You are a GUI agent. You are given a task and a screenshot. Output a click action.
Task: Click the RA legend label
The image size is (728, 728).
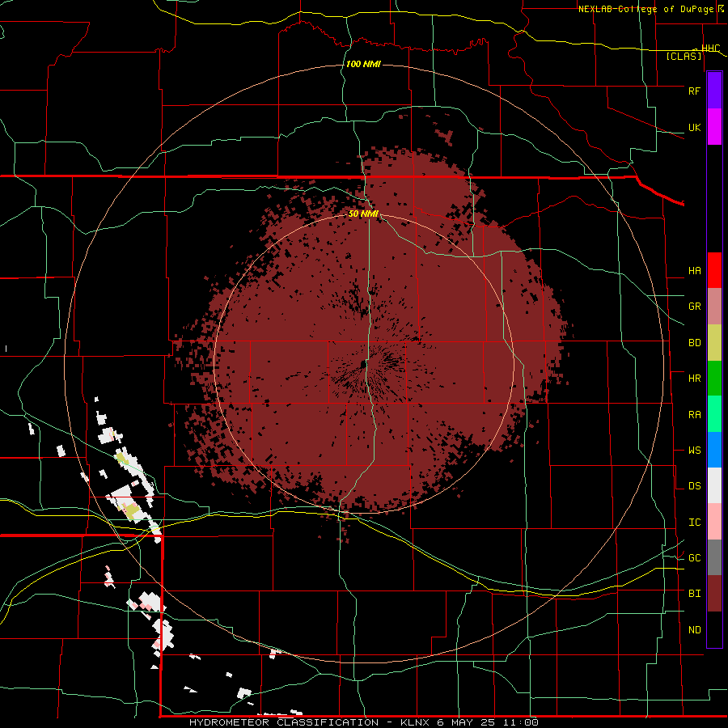click(694, 415)
